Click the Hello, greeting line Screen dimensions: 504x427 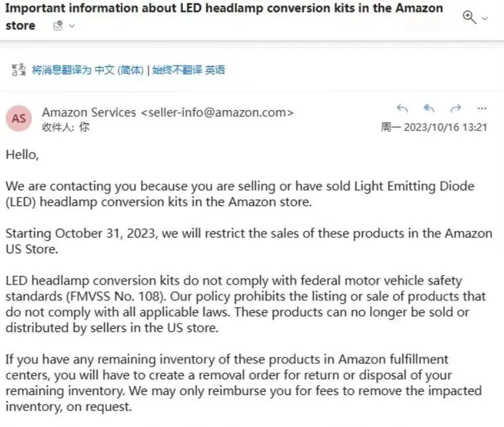point(22,155)
